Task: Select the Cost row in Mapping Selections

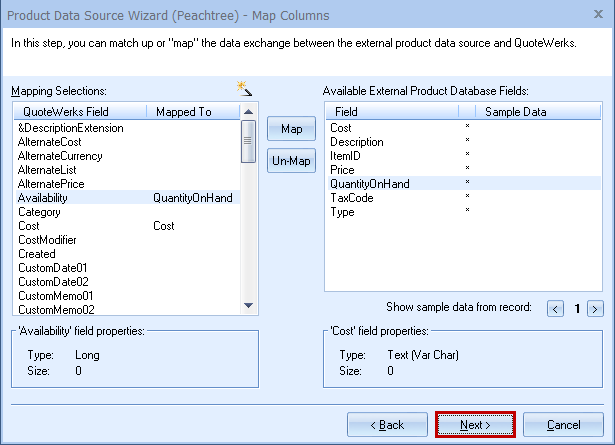Action: (x=127, y=226)
